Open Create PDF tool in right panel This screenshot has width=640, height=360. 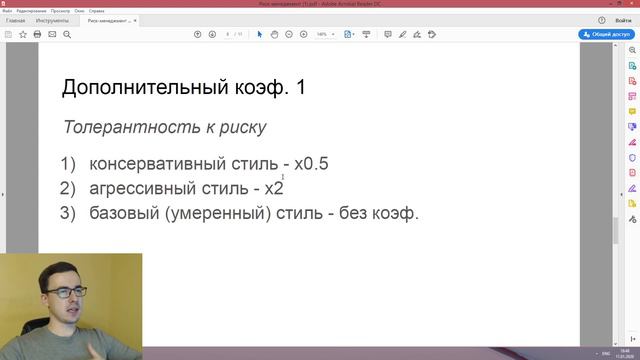(632, 81)
